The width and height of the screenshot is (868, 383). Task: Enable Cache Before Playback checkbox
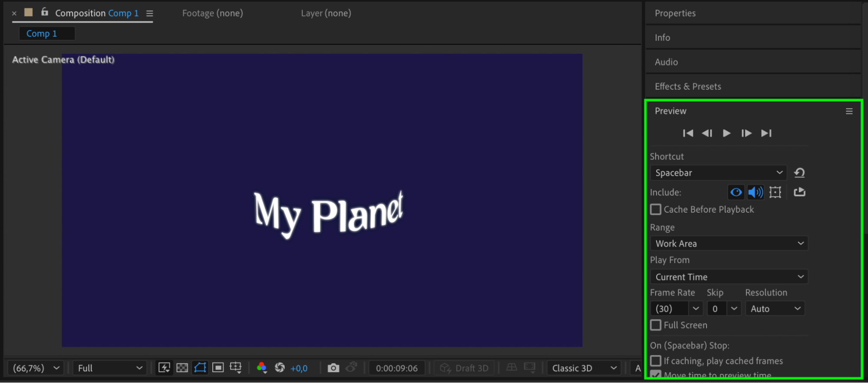[656, 210]
